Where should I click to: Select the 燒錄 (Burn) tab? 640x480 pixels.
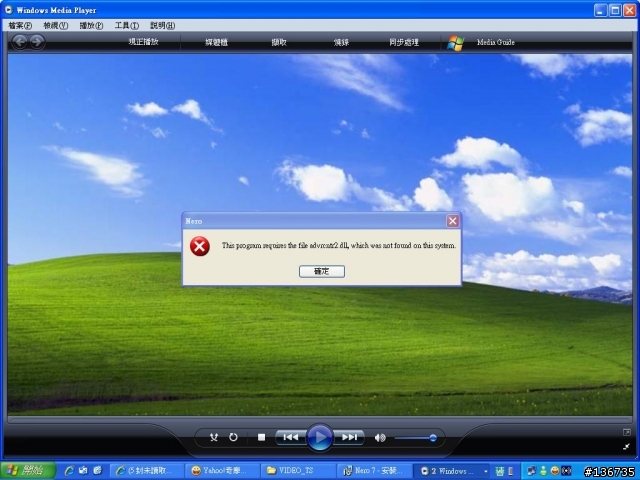point(341,42)
